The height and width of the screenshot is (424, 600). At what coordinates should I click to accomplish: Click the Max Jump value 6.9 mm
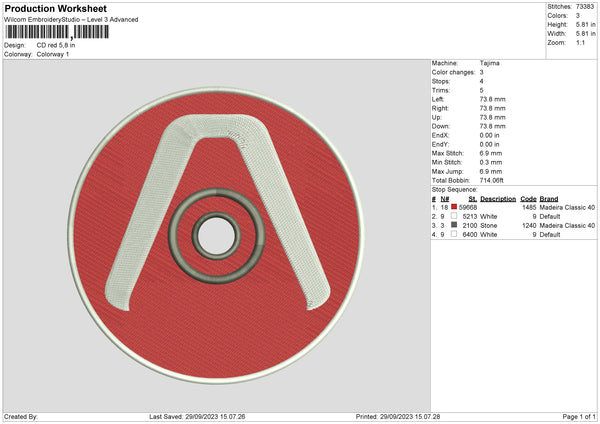coord(491,172)
